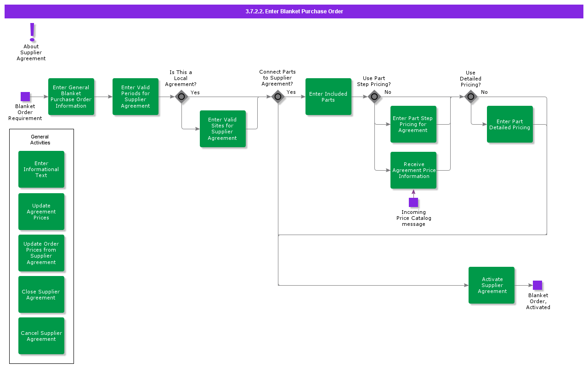Viewport: 588px width, 368px height.
Task: Click the Activate Supplier Agreement activity
Action: pyautogui.click(x=492, y=285)
